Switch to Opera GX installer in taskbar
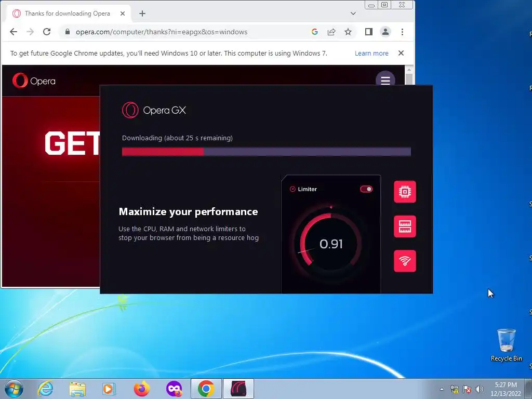532x399 pixels. [238, 389]
